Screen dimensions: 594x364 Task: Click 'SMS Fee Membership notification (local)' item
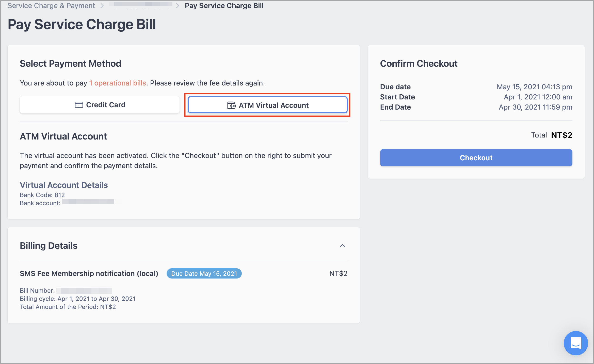coord(89,273)
